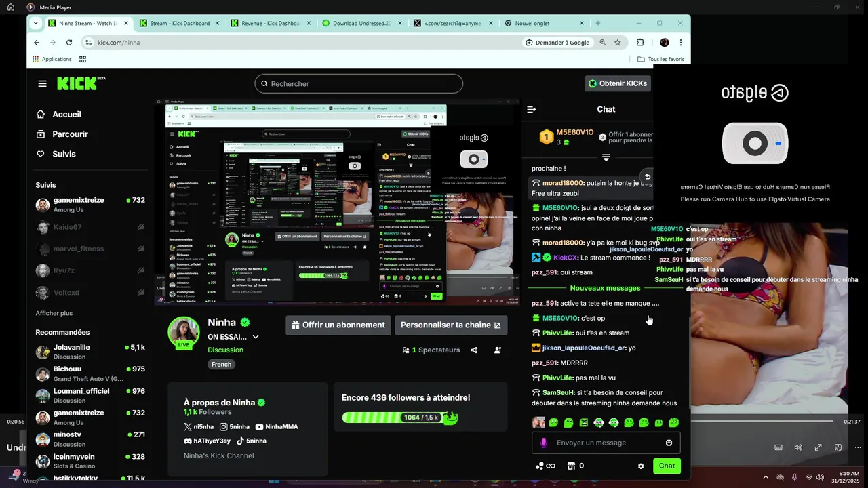Enter fullscreen with the diagonal arrows icon
This screenshot has height=488, width=868.
tap(818, 447)
